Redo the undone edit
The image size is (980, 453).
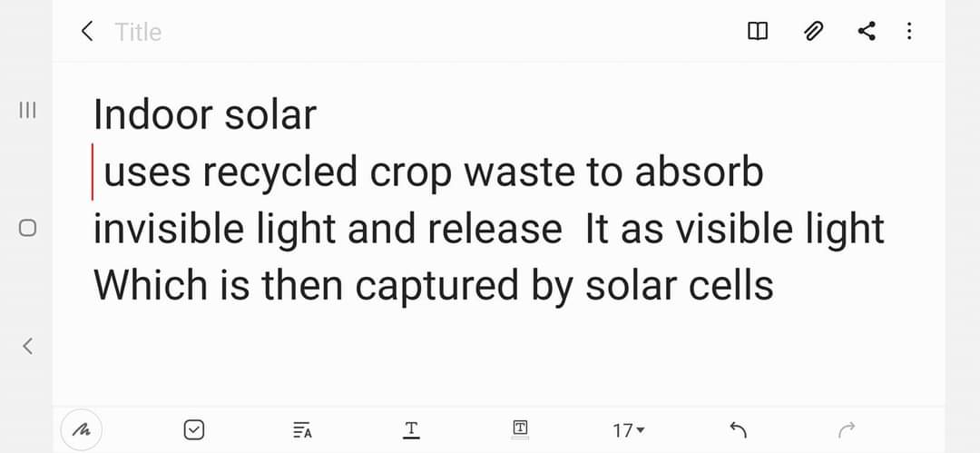[847, 429]
